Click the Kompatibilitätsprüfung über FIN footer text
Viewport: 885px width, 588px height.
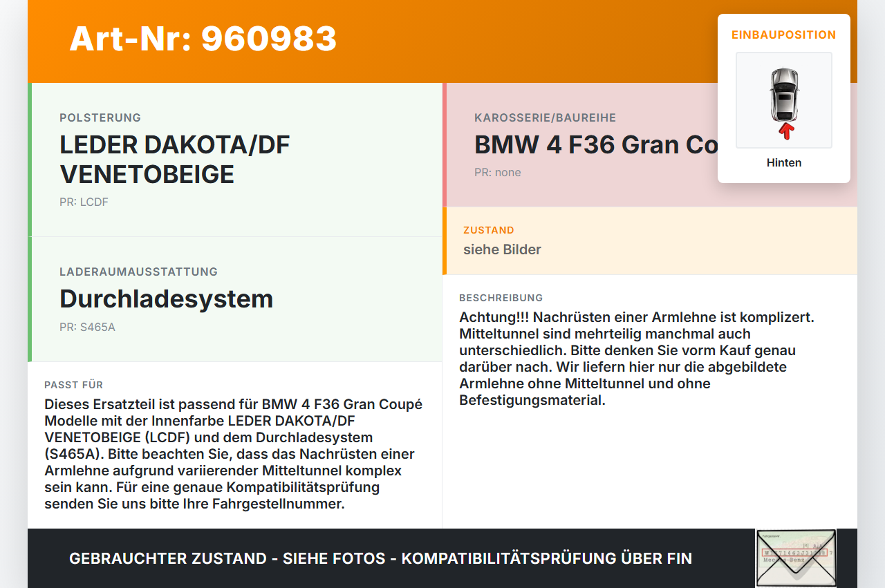pyautogui.click(x=380, y=558)
